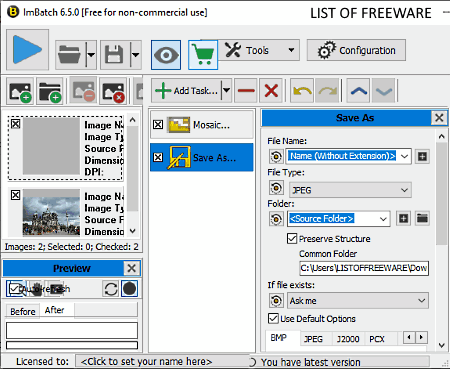The image size is (450, 369).
Task: Uncheck the first image's checkbox
Action: click(x=16, y=124)
